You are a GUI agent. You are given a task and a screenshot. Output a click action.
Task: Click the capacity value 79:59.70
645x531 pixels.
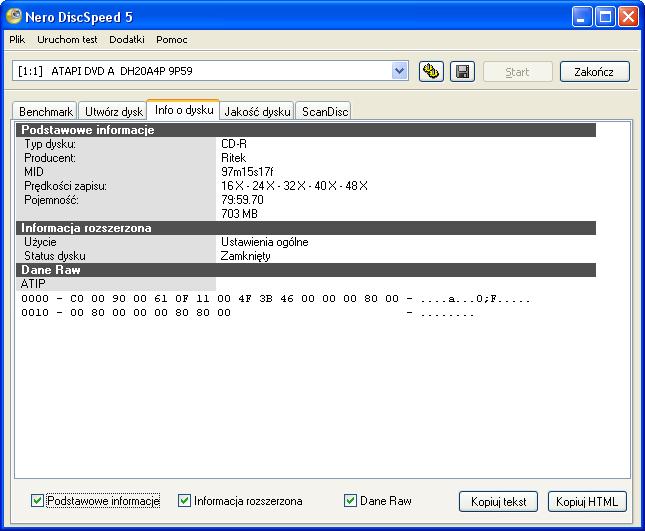click(x=242, y=200)
